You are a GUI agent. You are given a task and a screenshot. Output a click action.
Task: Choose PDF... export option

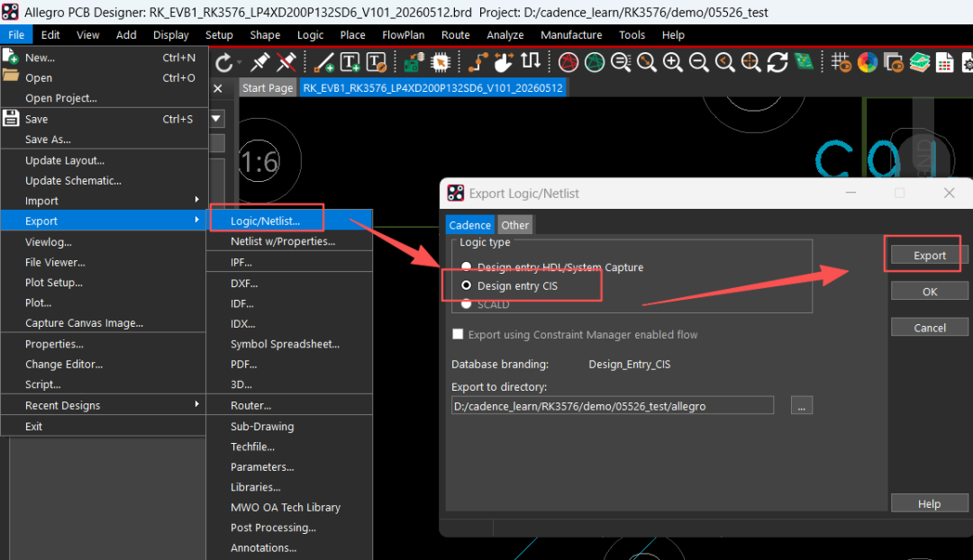click(289, 364)
